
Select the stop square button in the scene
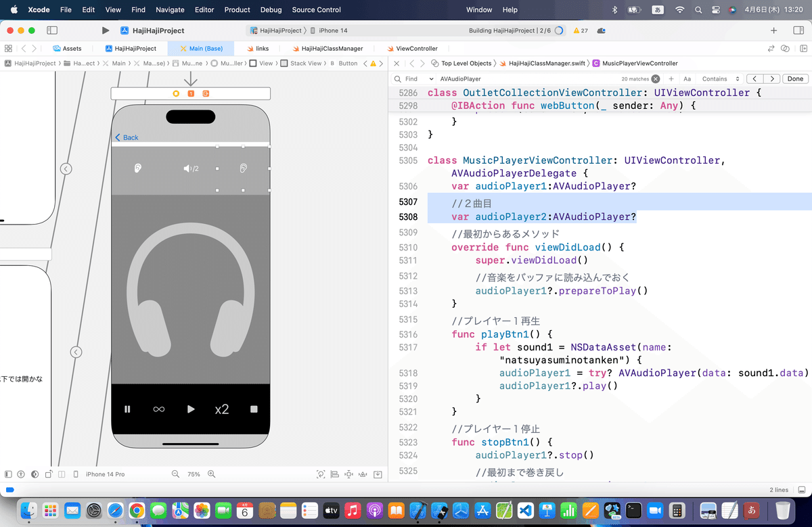coord(254,409)
